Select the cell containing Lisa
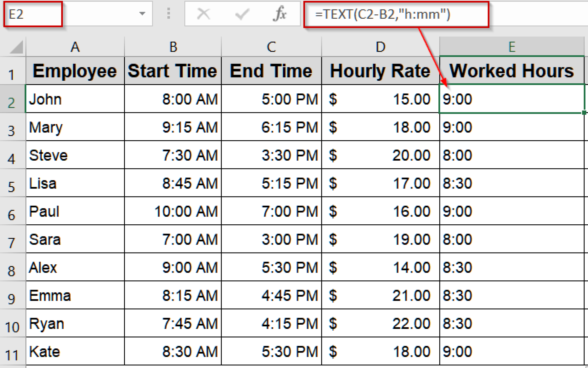This screenshot has width=588, height=368. coord(75,183)
